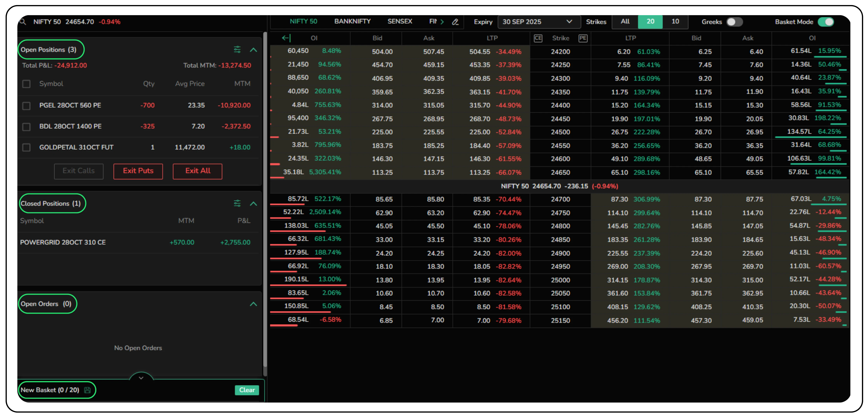Click the edit pencil icon beside index tabs

pos(455,22)
